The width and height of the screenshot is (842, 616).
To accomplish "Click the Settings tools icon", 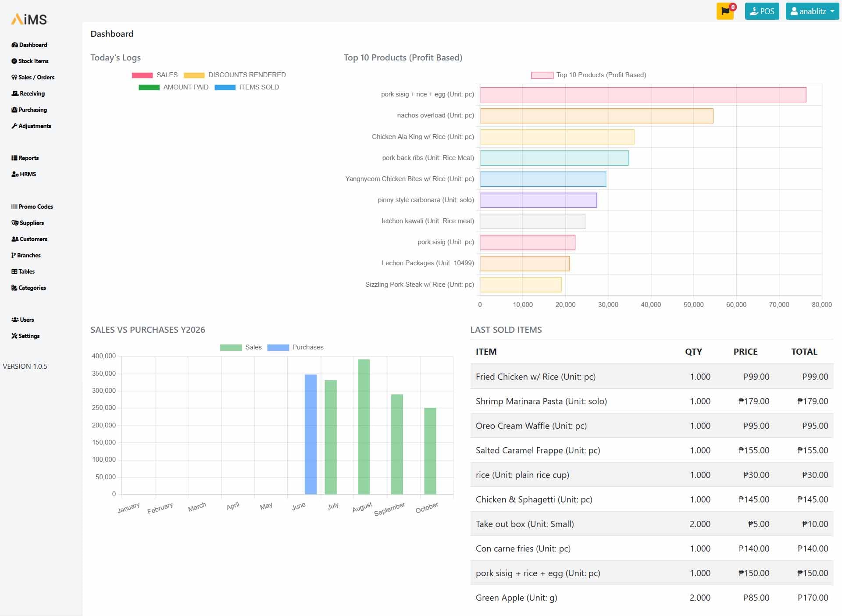I will pyautogui.click(x=14, y=336).
